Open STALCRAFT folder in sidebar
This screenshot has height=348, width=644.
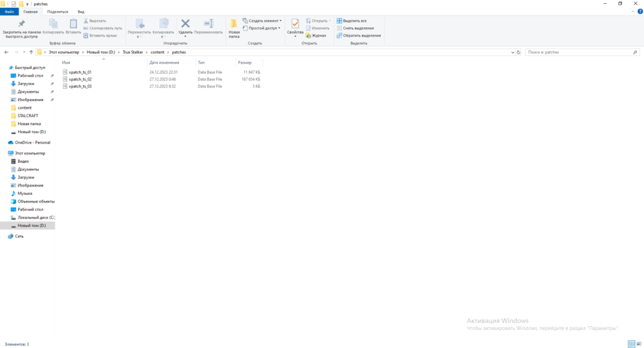click(28, 116)
